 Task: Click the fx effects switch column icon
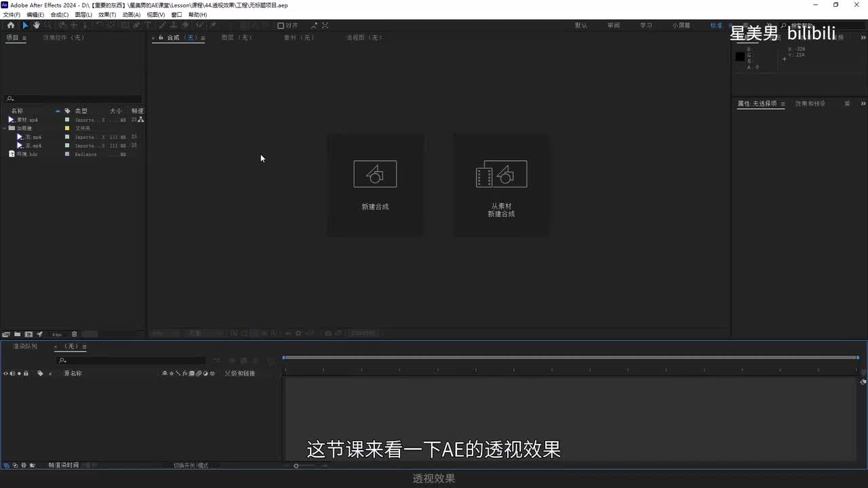click(184, 373)
